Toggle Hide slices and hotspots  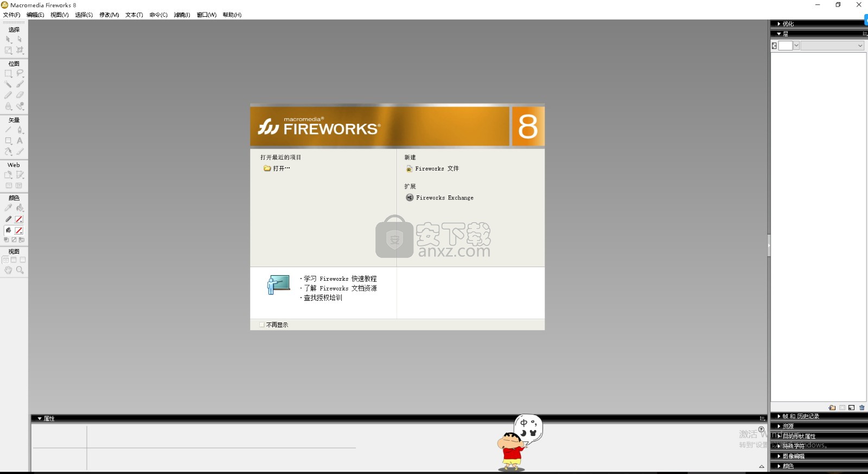click(x=8, y=186)
